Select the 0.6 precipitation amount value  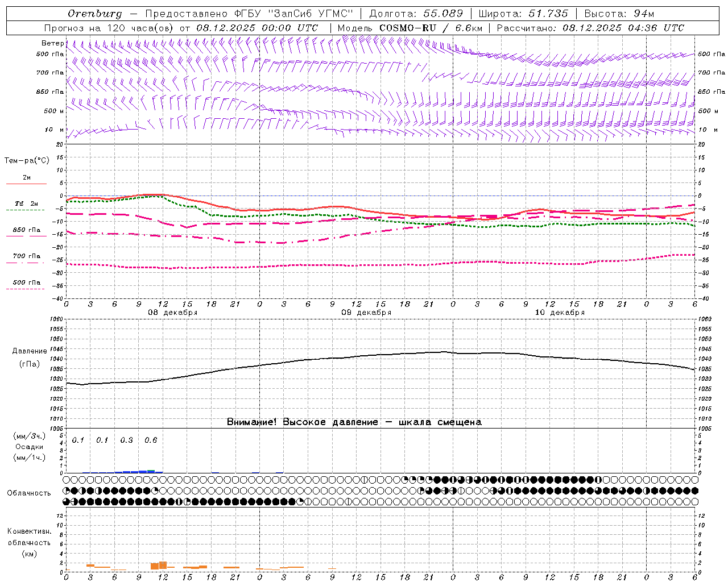[151, 440]
